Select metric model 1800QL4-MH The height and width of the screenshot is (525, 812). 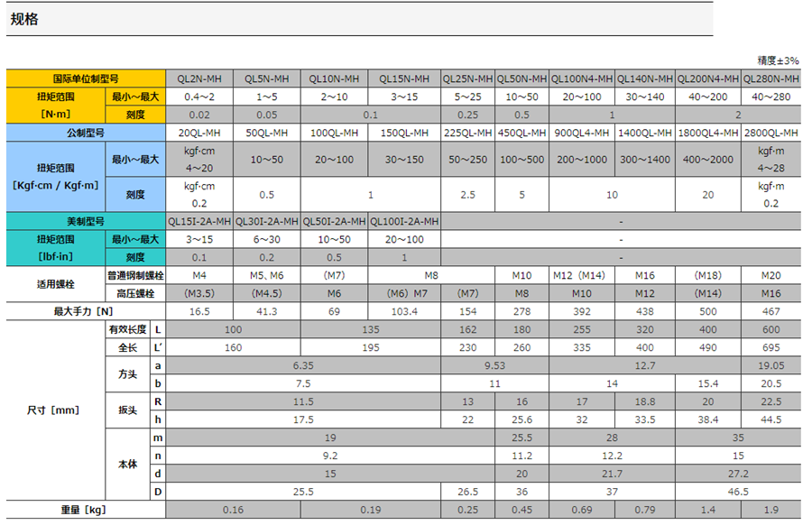[708, 133]
